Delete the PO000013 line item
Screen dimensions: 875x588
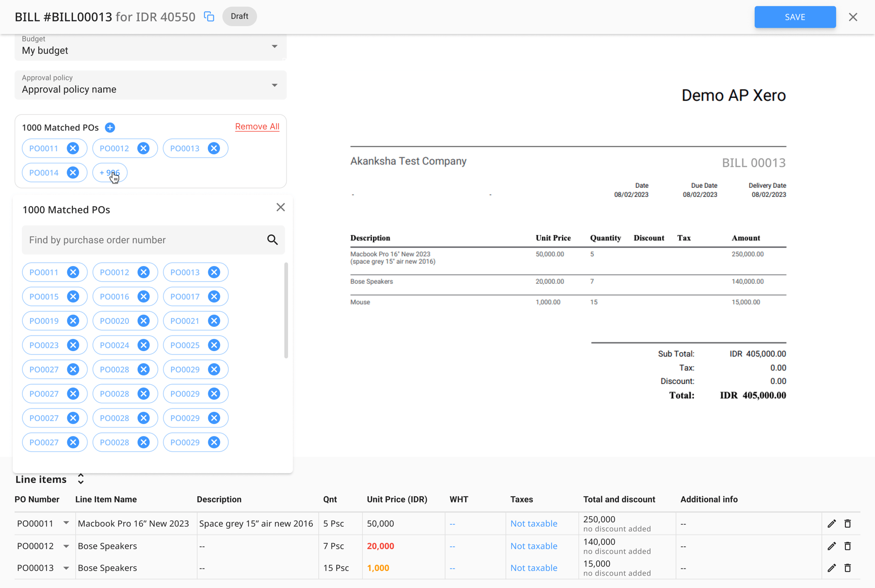point(848,568)
